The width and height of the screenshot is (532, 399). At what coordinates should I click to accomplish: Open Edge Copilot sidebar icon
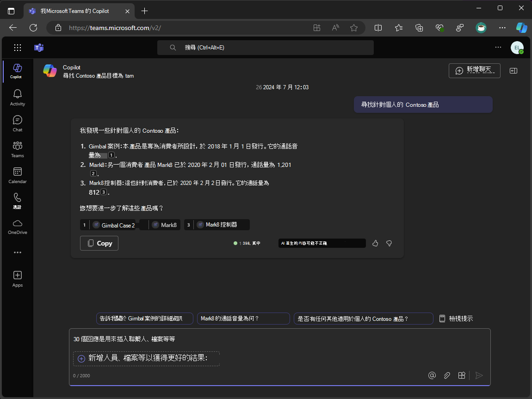(521, 28)
